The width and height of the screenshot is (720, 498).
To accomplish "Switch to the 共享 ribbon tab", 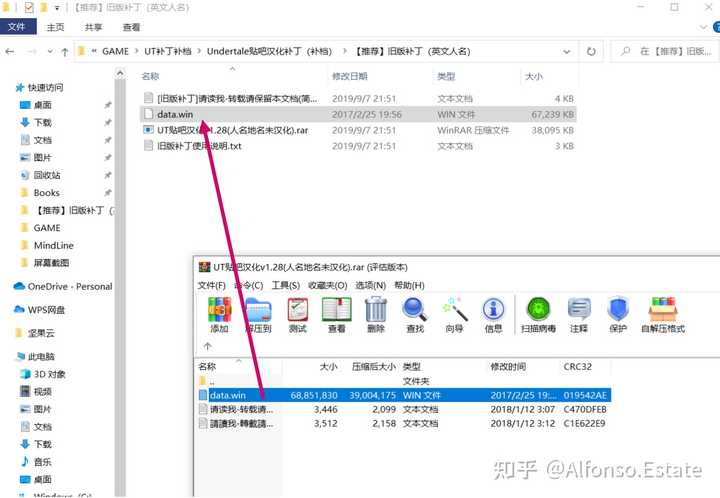I will (93, 27).
